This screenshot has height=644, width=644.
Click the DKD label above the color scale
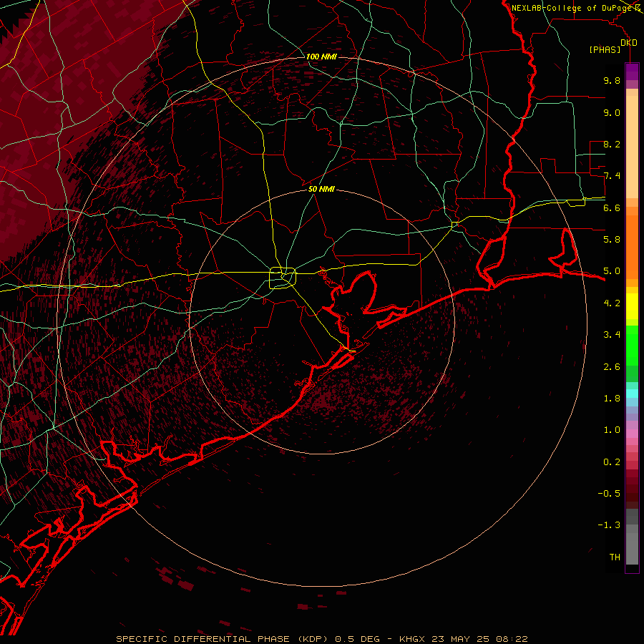(628, 42)
